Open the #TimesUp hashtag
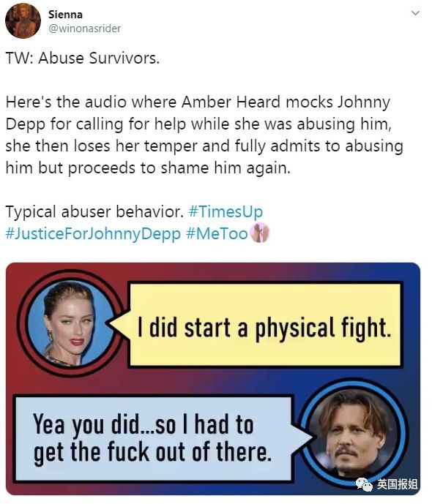This screenshot has width=432, height=504. tap(226, 211)
